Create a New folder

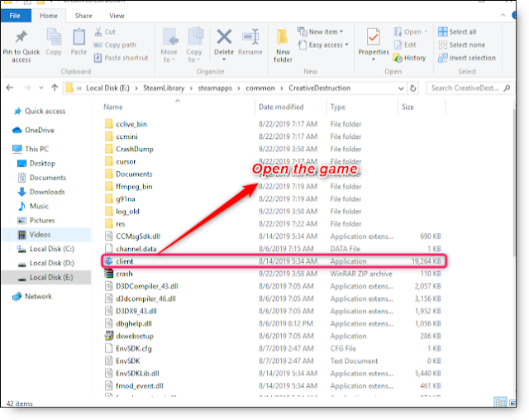tap(283, 45)
